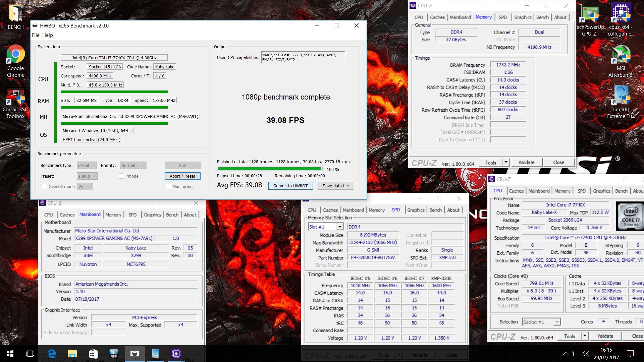The height and width of the screenshot is (362, 644).
Task: Click the benchmark progress bar at 100%
Action: pyautogui.click(x=270, y=169)
